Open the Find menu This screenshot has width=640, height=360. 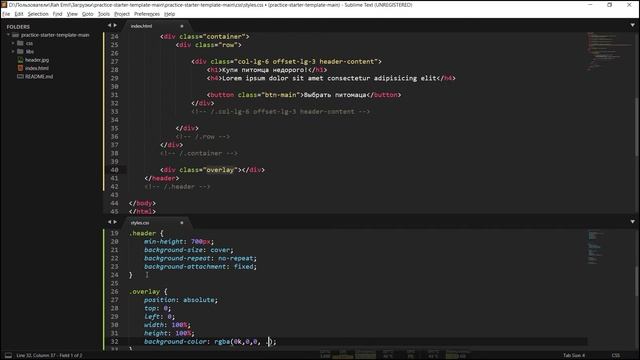pyautogui.click(x=57, y=14)
